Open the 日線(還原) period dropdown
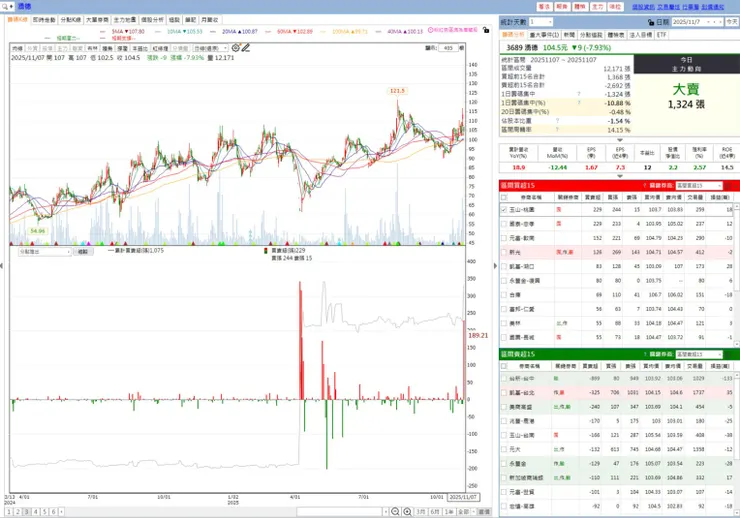 click(x=210, y=48)
